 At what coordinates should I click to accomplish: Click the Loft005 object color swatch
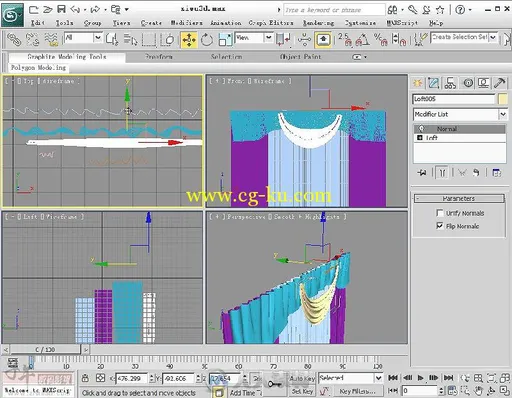(503, 99)
